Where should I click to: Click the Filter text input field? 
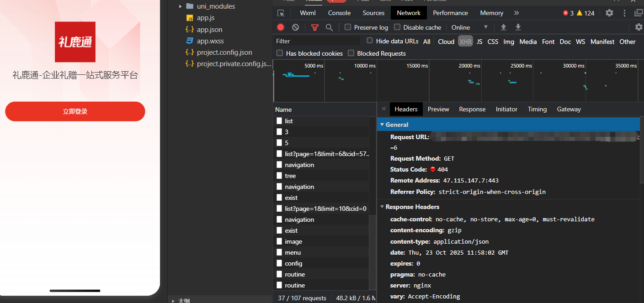coord(318,41)
